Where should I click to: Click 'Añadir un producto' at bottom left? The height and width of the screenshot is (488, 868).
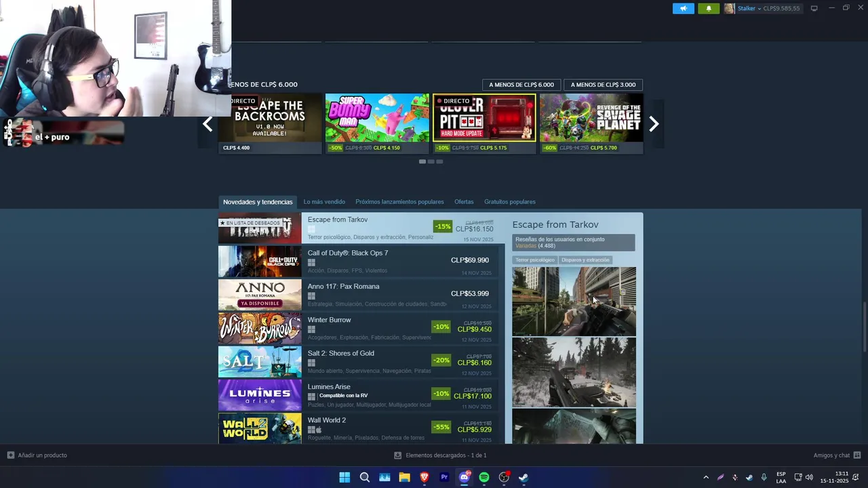(37, 455)
